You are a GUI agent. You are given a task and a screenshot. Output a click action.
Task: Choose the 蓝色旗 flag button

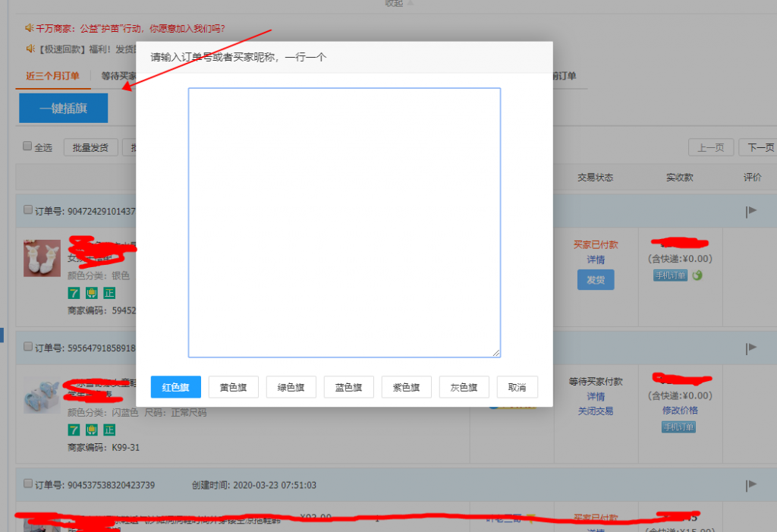click(x=349, y=387)
